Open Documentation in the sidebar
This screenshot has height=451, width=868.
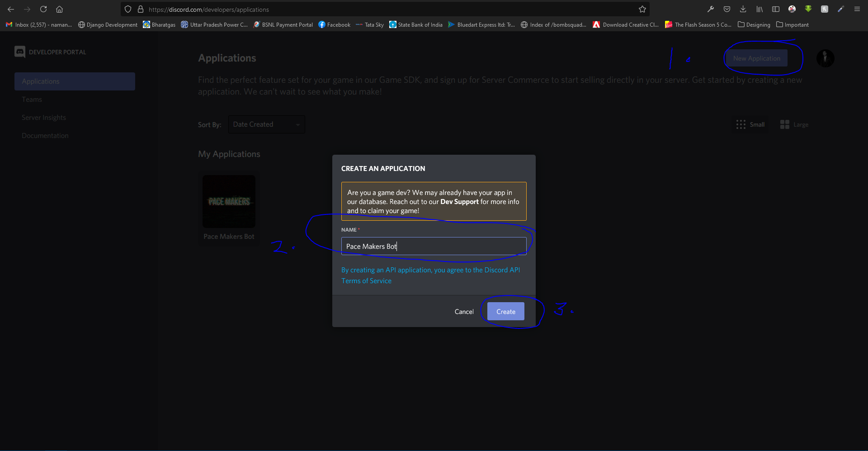point(45,136)
